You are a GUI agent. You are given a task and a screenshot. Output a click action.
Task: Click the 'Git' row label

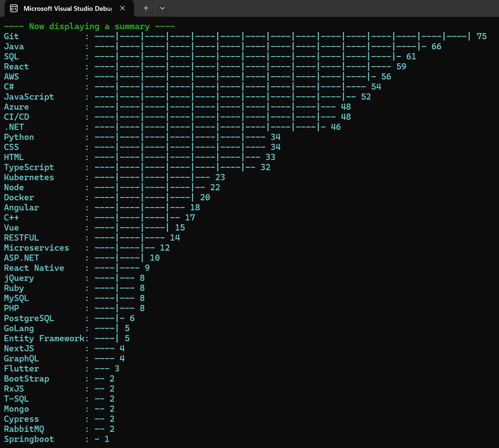pyautogui.click(x=11, y=36)
